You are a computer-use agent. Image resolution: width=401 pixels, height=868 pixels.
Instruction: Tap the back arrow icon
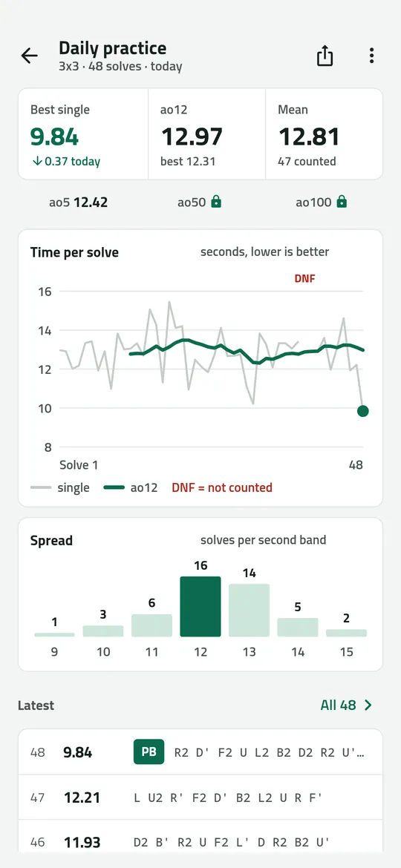click(30, 56)
